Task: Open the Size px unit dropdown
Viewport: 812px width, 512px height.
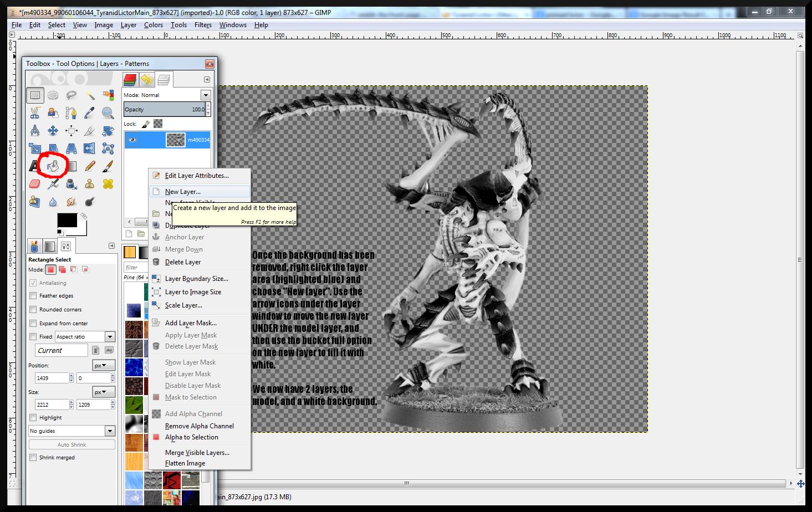Action: point(104,392)
